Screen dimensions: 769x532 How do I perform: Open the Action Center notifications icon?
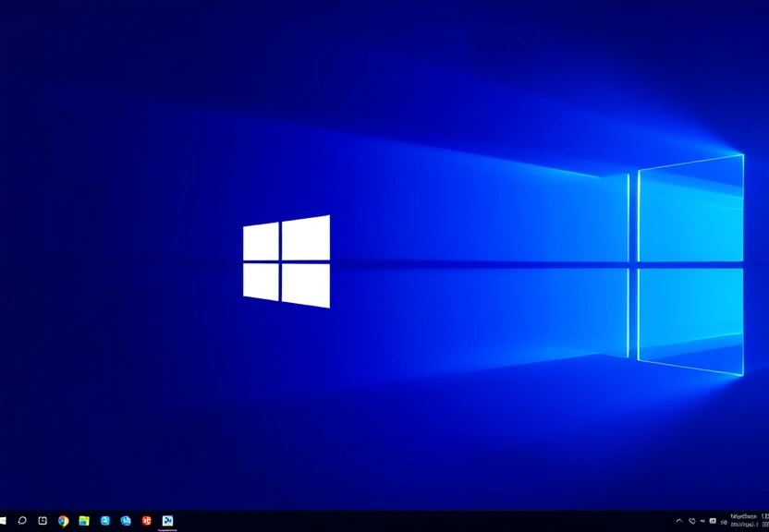(765, 520)
